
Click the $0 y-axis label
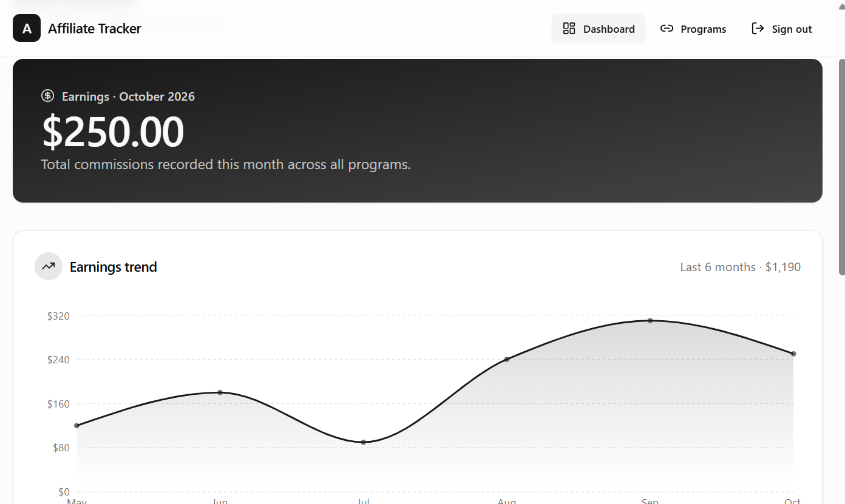[64, 492]
